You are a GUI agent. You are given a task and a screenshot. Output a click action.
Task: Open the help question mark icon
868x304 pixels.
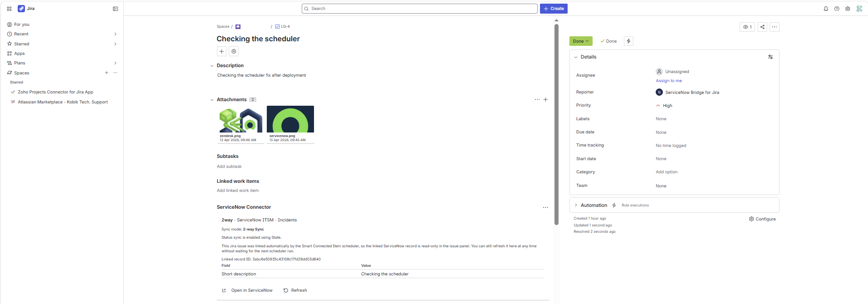[837, 9]
